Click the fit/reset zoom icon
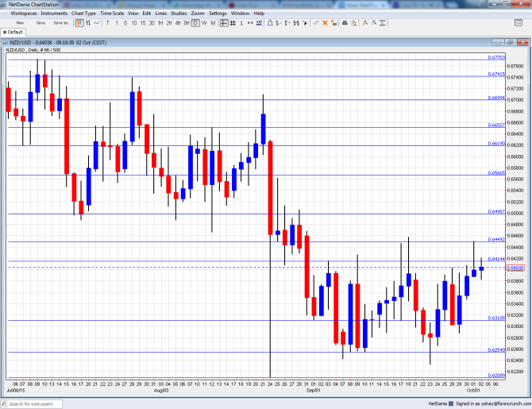 point(383,23)
